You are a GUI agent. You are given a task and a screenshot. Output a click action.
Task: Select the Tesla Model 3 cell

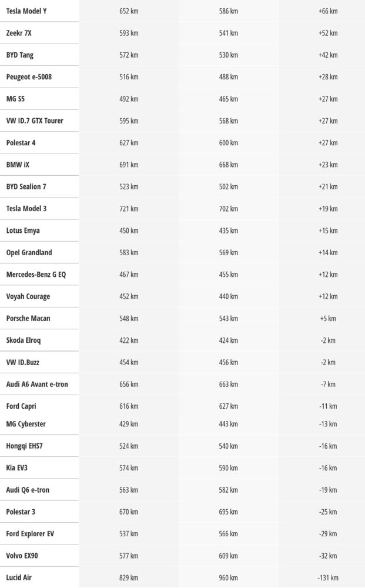coord(26,209)
